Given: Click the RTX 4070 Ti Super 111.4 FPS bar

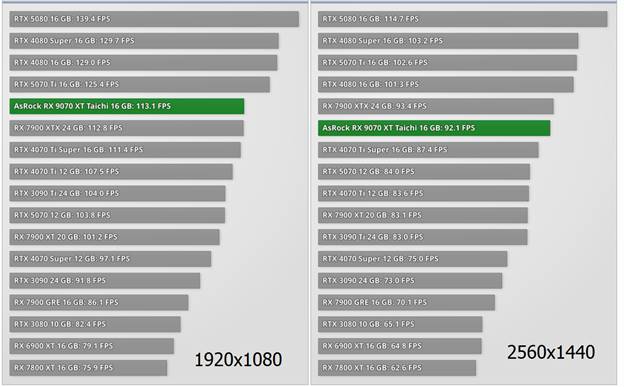Looking at the screenshot, I should point(125,150).
